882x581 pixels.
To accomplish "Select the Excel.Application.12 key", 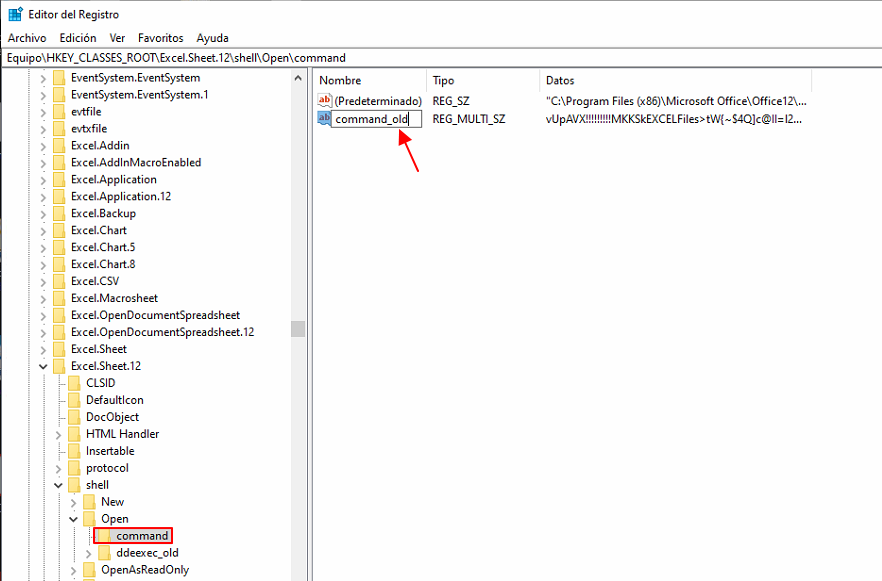I will pyautogui.click(x=121, y=196).
